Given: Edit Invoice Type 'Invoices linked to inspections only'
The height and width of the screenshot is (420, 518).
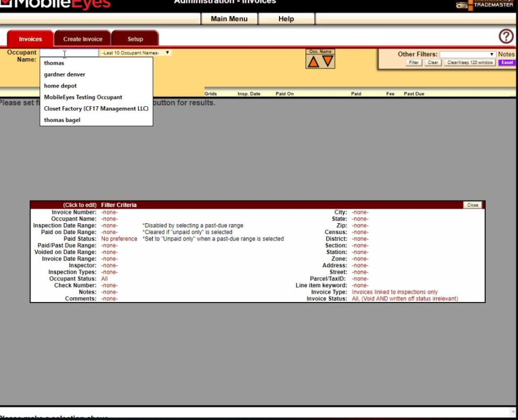Looking at the screenshot, I should tap(395, 292).
